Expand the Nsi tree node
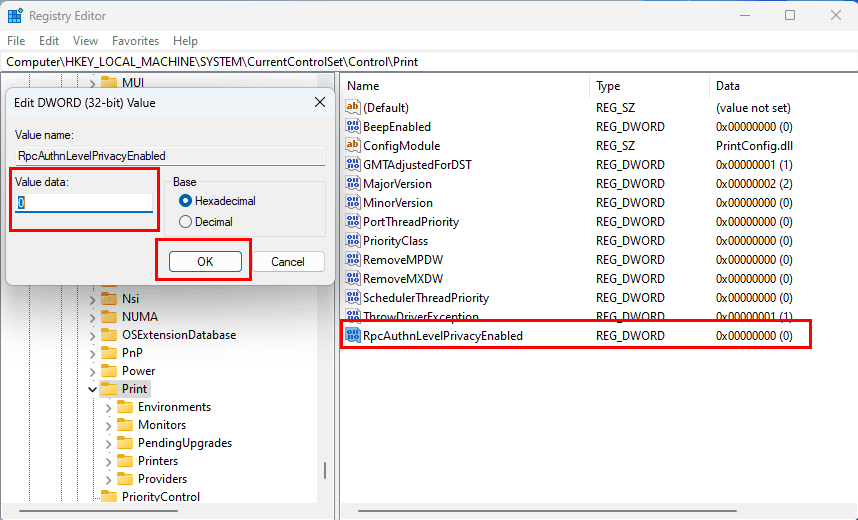 [92, 299]
